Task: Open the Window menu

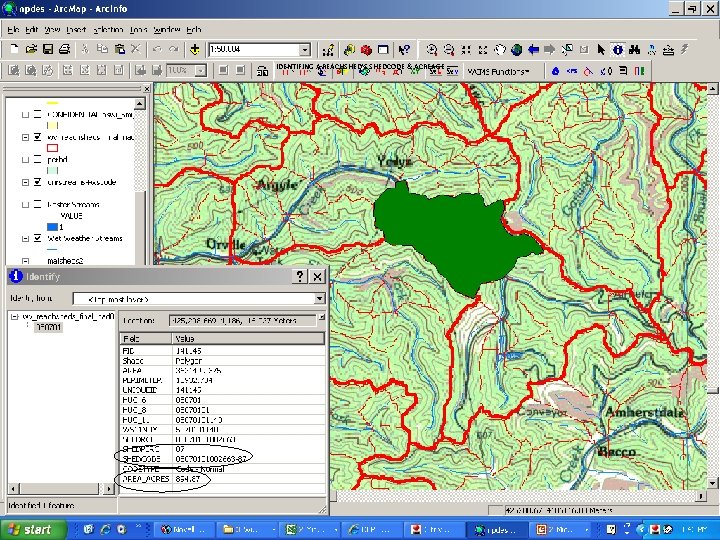Action: pyautogui.click(x=167, y=30)
